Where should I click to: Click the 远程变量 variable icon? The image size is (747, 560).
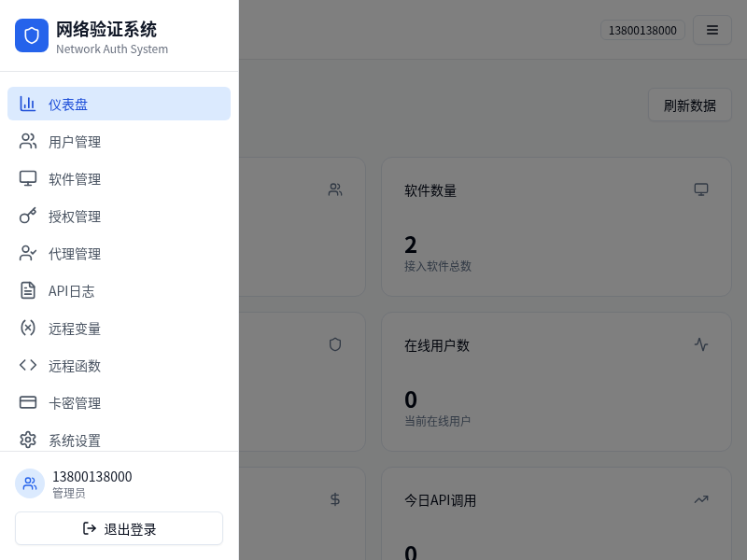(28, 328)
